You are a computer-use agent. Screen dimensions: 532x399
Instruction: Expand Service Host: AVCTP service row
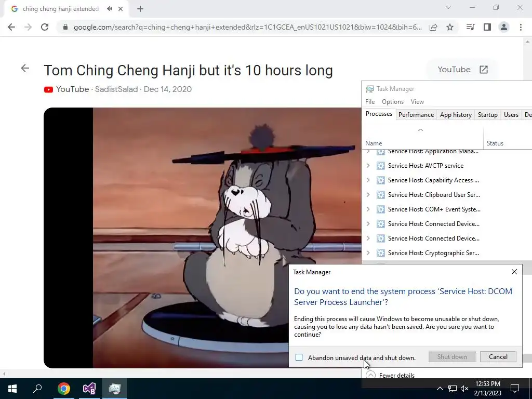(368, 166)
